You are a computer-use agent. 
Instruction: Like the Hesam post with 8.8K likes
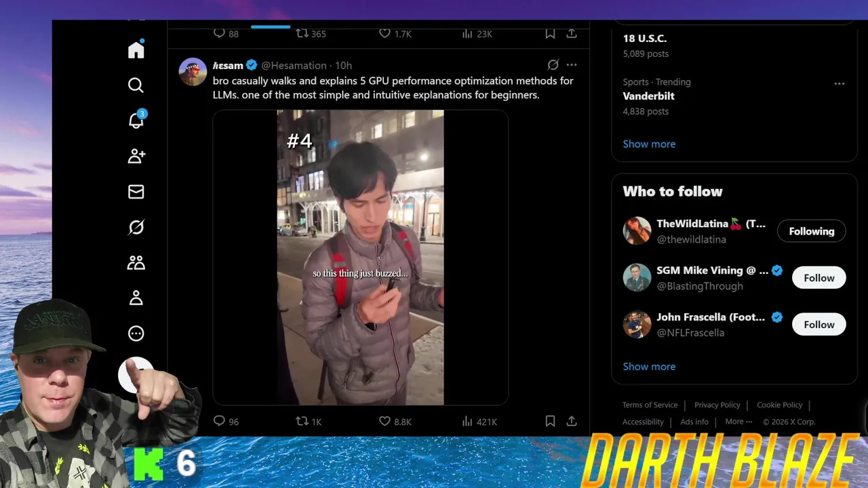point(395,422)
